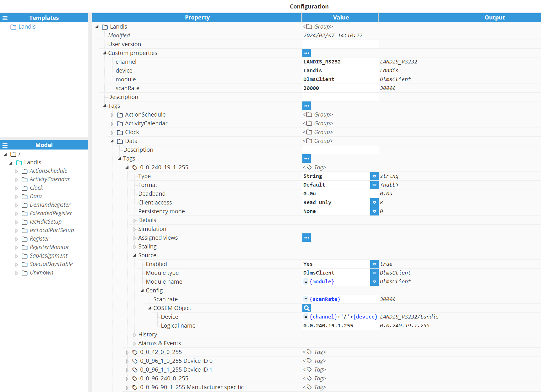Click the folder icon of ActionSchedule property group
Image resolution: width=541 pixels, height=392 pixels.
point(120,115)
